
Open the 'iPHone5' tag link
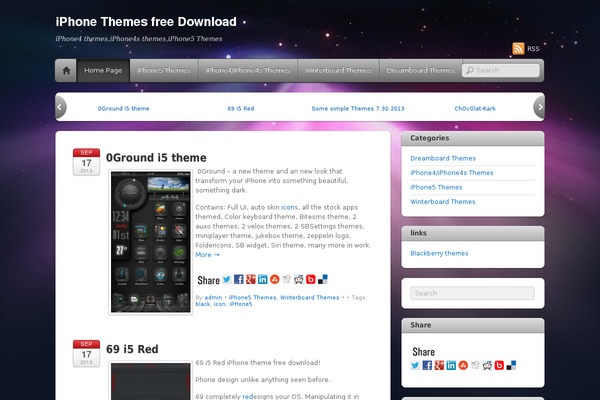coord(241,304)
